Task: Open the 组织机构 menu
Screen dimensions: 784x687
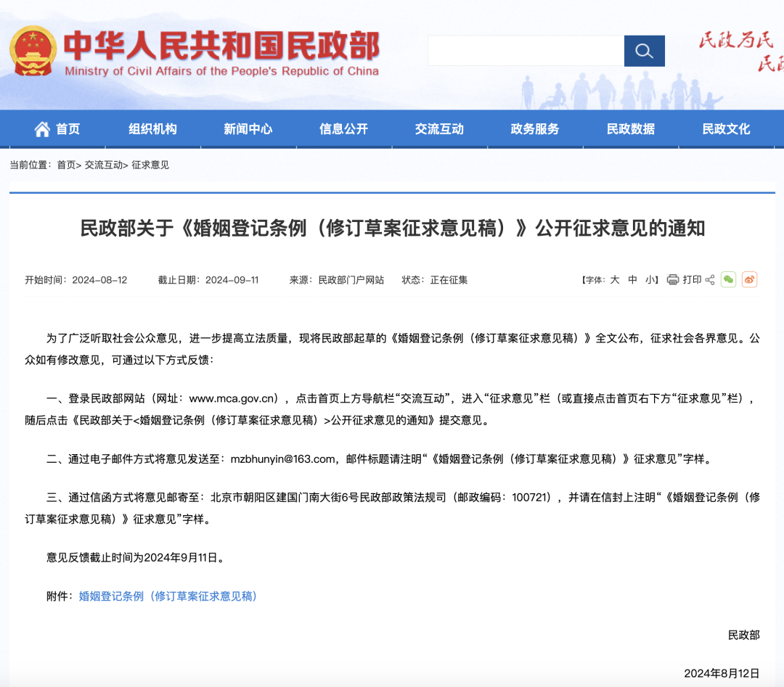Action: pos(152,129)
